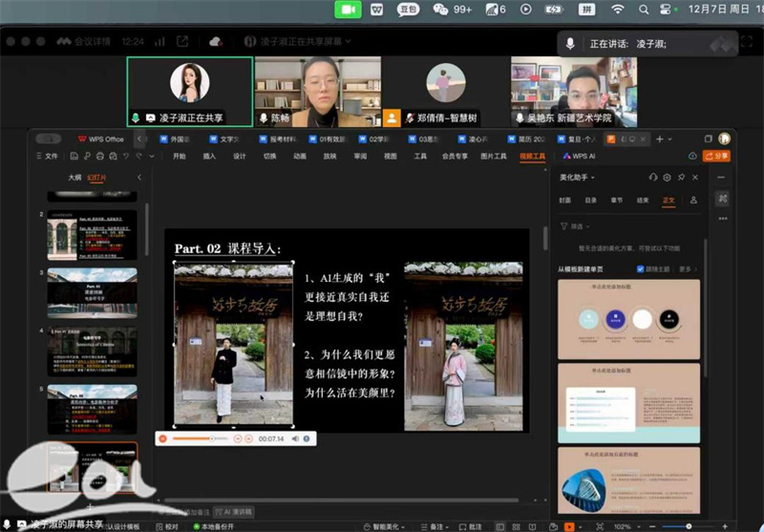Image resolution: width=764 pixels, height=532 pixels.
Task: Click the design tools icon on right sidebar
Action: coord(722,199)
